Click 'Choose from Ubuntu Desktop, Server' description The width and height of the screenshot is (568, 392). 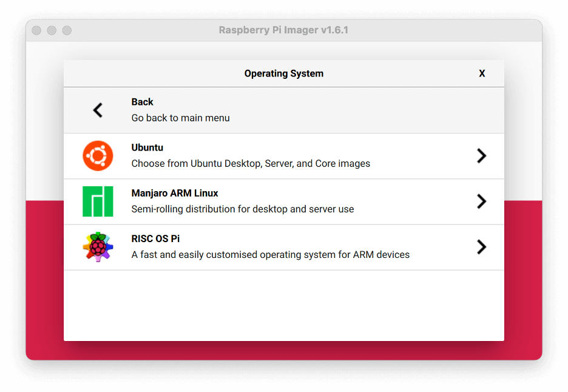click(251, 164)
